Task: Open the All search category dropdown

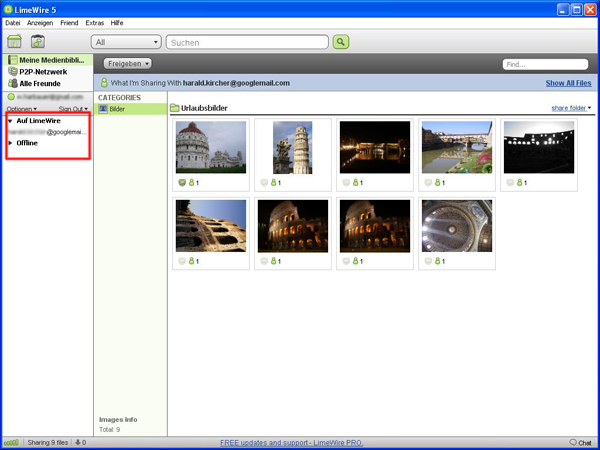Action: click(x=126, y=42)
